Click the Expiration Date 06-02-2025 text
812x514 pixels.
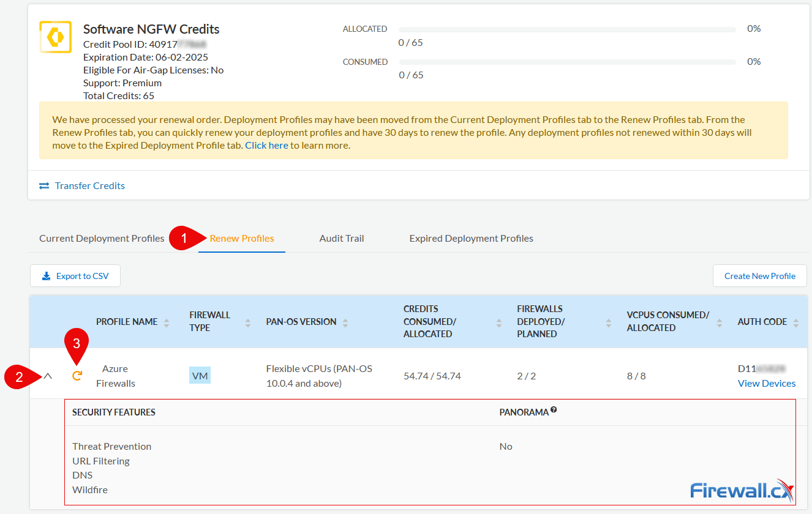[x=146, y=58]
